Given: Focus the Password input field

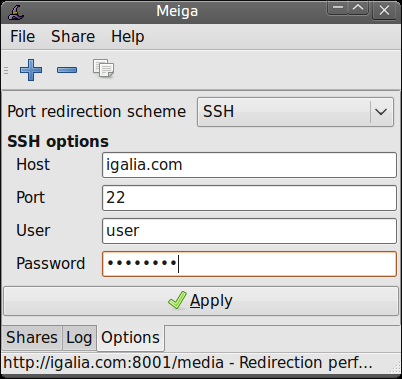Looking at the screenshot, I should (x=249, y=264).
